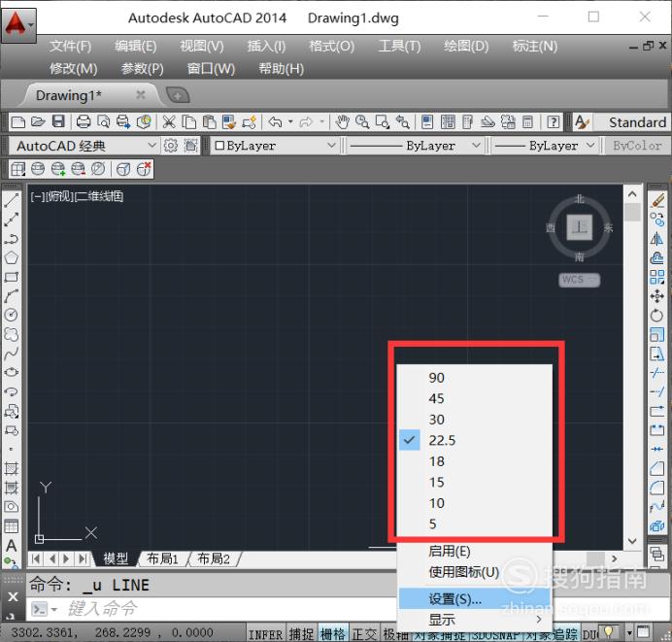
Task: Toggle 使用图标(U) in the context menu
Action: coord(475,572)
